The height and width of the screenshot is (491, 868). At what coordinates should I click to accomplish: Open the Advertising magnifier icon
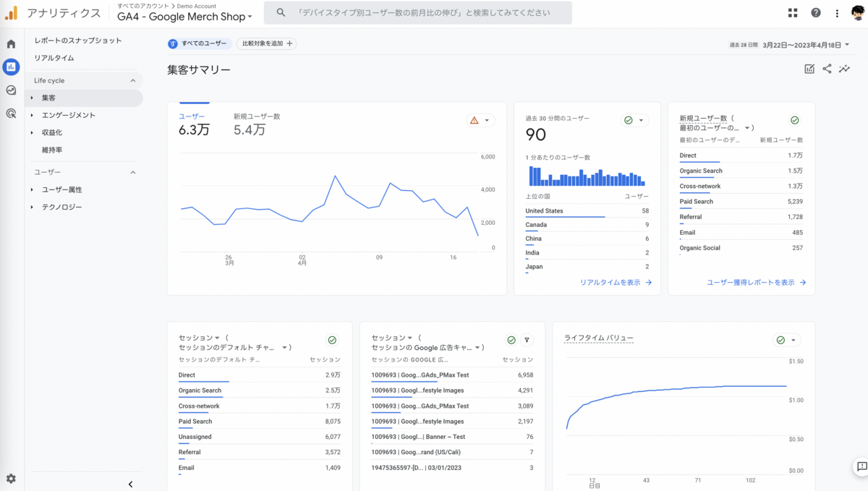[x=10, y=114]
